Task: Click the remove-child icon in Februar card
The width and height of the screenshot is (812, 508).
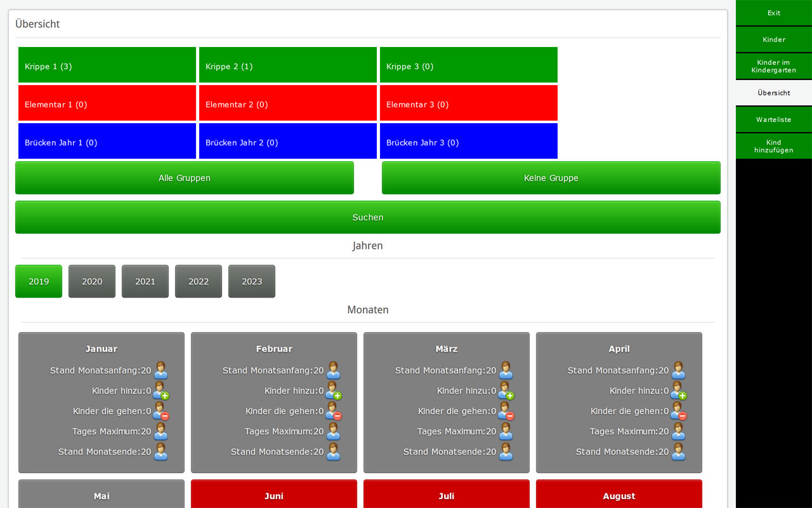Action: pos(334,411)
